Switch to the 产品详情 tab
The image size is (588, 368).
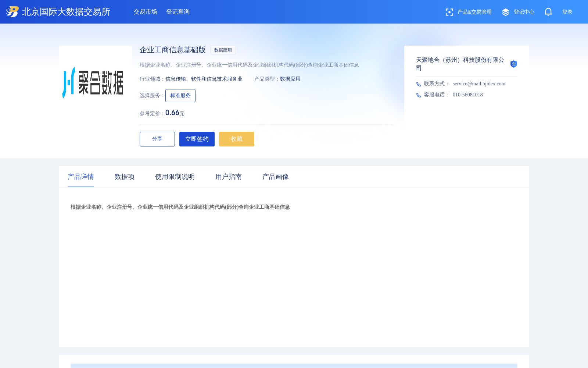(81, 177)
